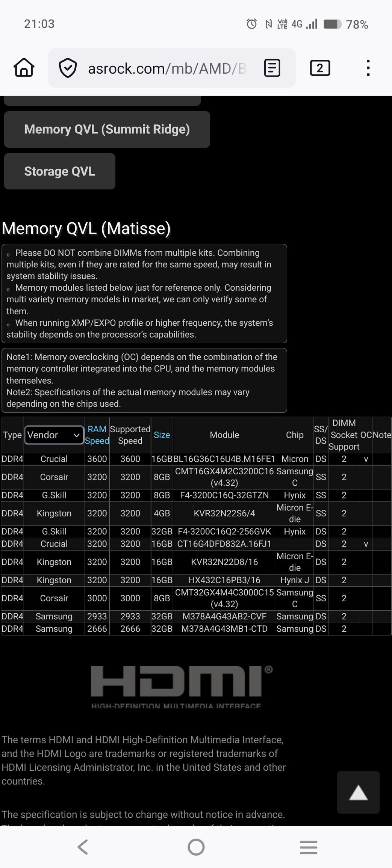Image resolution: width=392 pixels, height=868 pixels.
Task: Select the Chip column header
Action: coord(295,435)
